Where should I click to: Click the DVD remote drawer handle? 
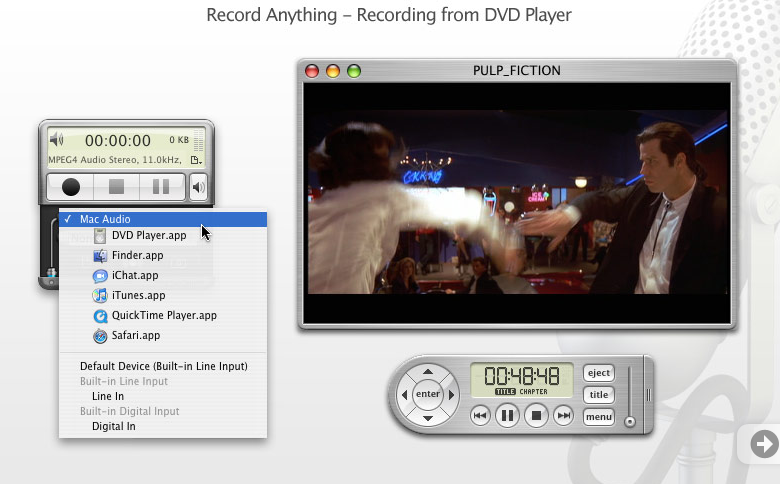pos(648,395)
